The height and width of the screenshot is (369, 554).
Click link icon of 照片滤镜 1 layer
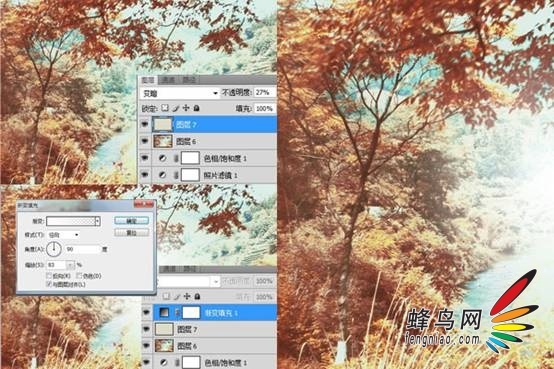point(176,175)
